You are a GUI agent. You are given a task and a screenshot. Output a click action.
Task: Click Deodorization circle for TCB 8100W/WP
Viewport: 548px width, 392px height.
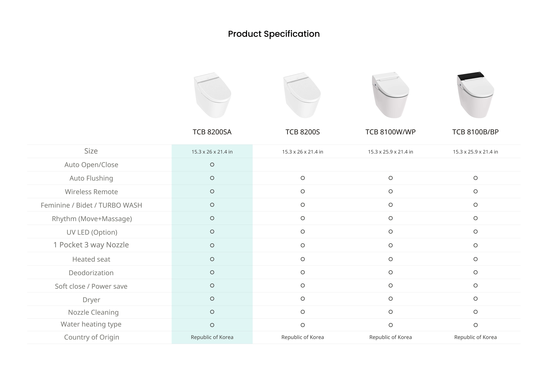(391, 273)
